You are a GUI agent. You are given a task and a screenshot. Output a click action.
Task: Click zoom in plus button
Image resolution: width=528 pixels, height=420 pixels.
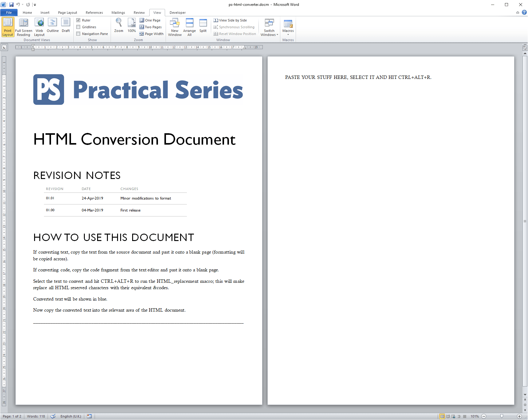tap(519, 417)
